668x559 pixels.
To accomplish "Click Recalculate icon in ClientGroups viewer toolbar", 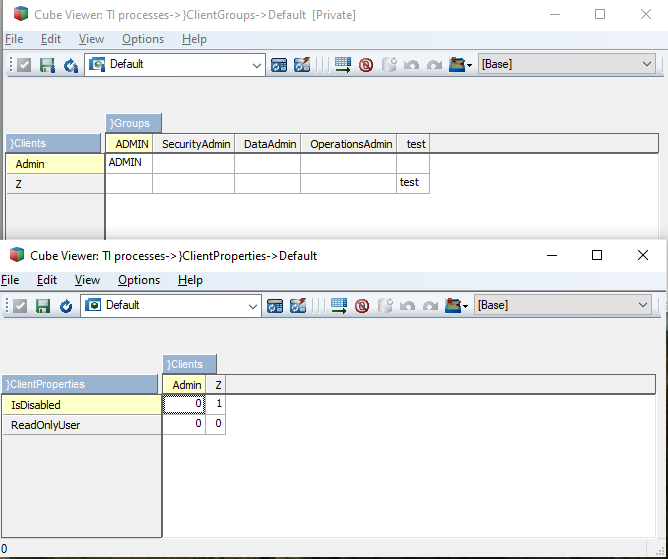I will tap(70, 65).
